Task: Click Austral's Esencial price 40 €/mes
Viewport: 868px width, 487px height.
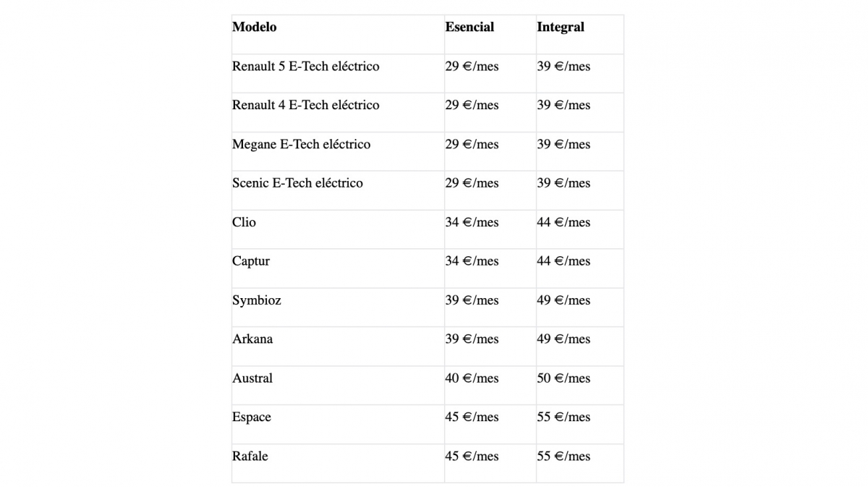Action: tap(472, 378)
